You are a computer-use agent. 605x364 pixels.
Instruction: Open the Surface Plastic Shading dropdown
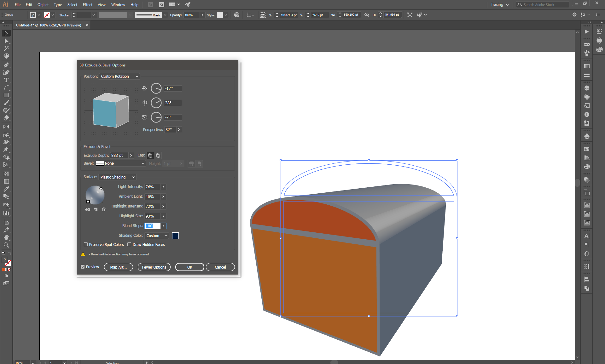pos(118,177)
